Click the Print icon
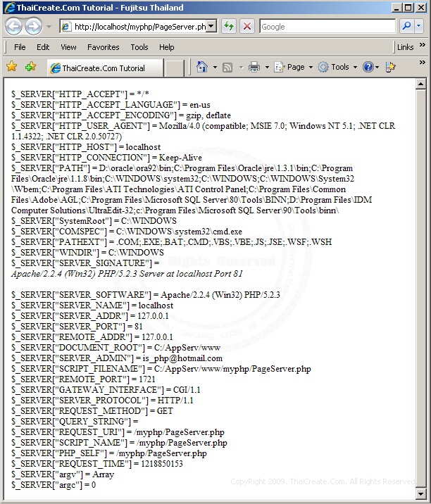Image resolution: width=431 pixels, height=504 pixels. coord(254,67)
